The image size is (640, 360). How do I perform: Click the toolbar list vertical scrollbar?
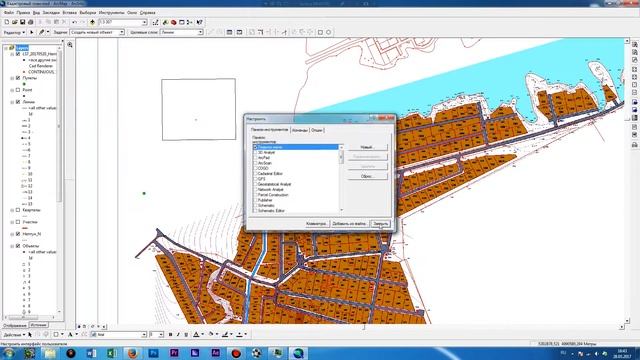tap(341, 179)
